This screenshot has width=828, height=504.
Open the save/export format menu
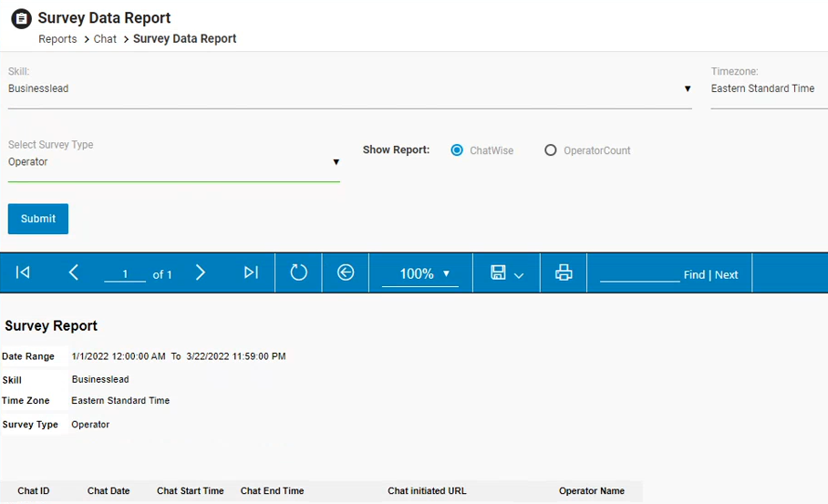point(507,273)
